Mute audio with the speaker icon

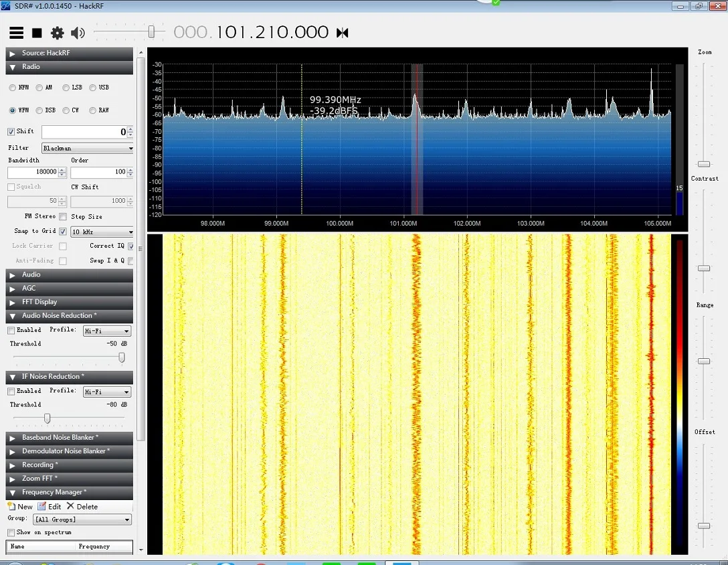tap(78, 33)
